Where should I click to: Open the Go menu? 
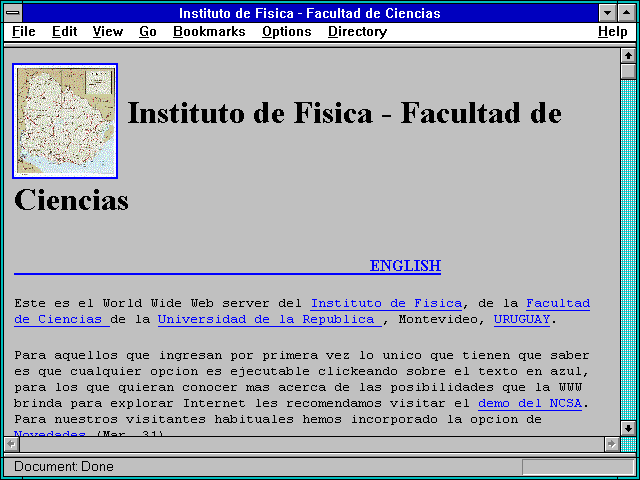coord(147,32)
